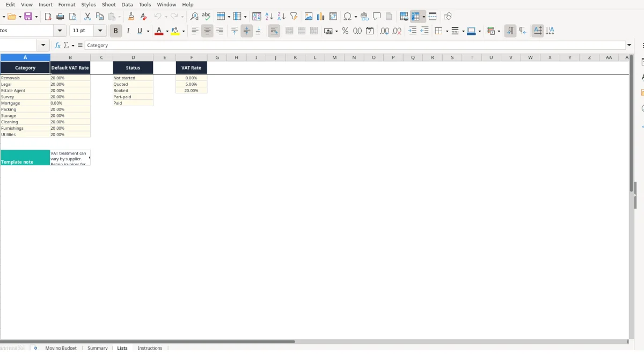Open conditional formatting dropdown arrow
Image resolution: width=644 pixels, height=362 pixels.
(x=499, y=31)
